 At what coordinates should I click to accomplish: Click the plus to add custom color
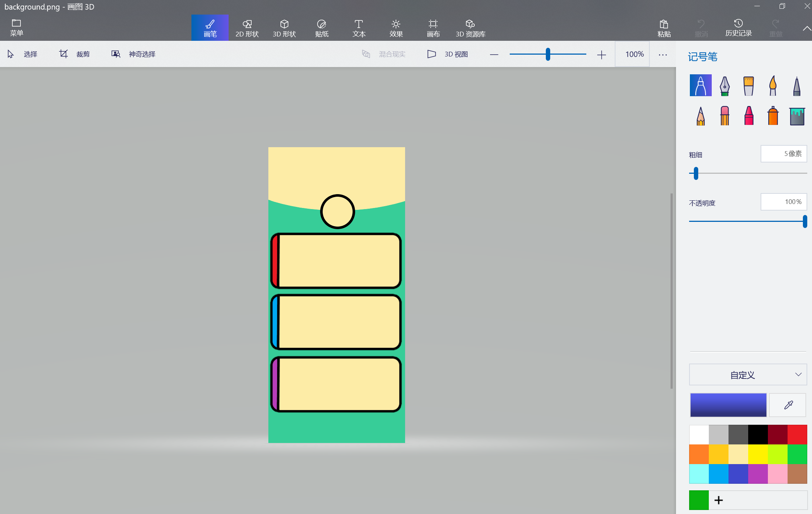tap(718, 500)
